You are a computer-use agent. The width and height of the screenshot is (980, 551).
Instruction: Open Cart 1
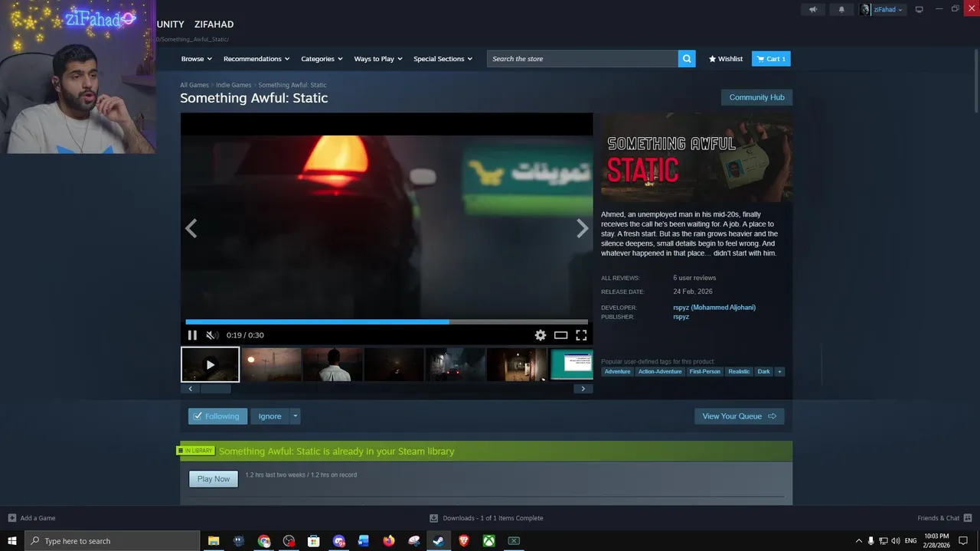tap(771, 59)
